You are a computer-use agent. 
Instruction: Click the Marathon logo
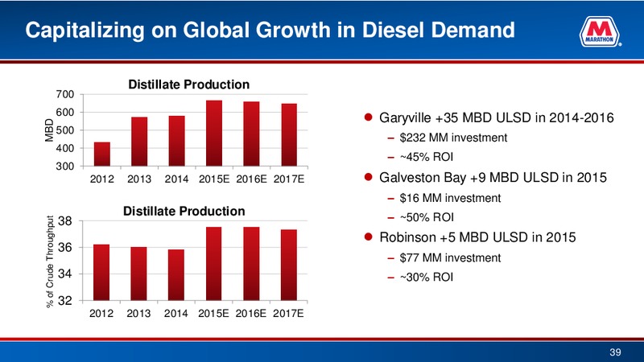(600, 31)
